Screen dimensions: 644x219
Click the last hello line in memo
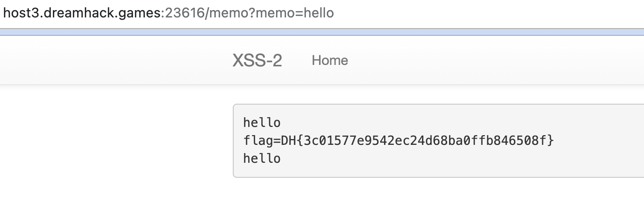coord(262,158)
